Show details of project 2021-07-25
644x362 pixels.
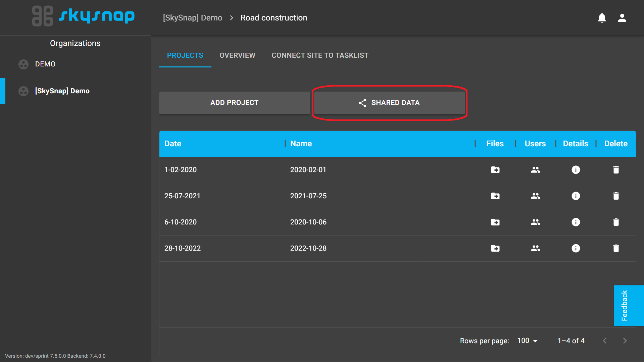click(576, 196)
